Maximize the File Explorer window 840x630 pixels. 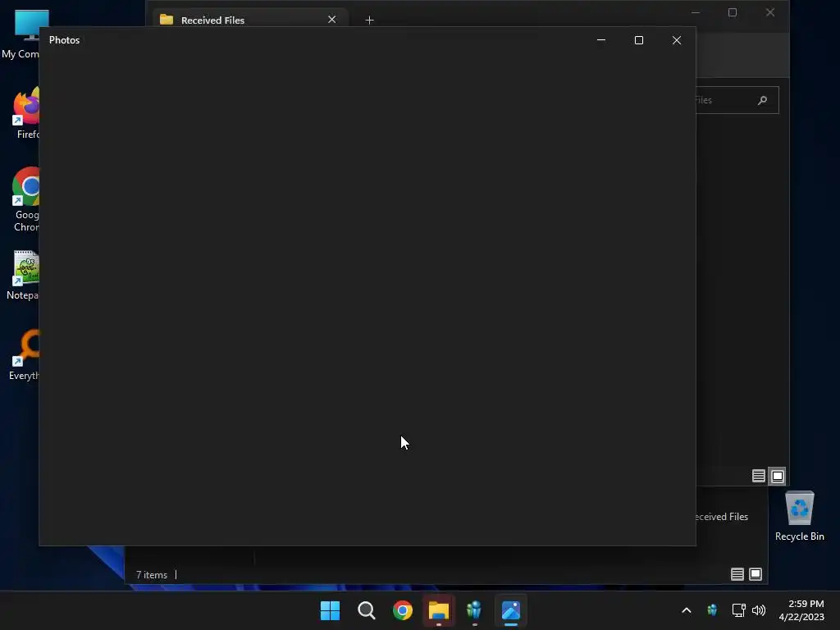pyautogui.click(x=733, y=12)
